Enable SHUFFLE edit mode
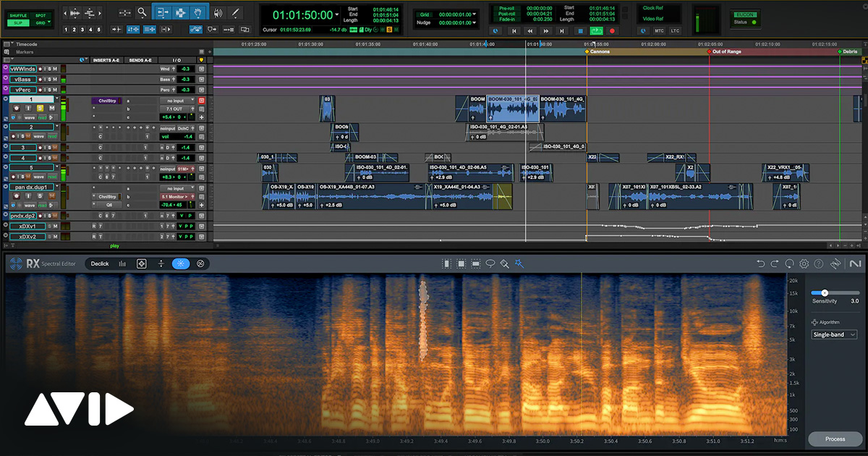Viewport: 868px width, 456px height. [18, 15]
